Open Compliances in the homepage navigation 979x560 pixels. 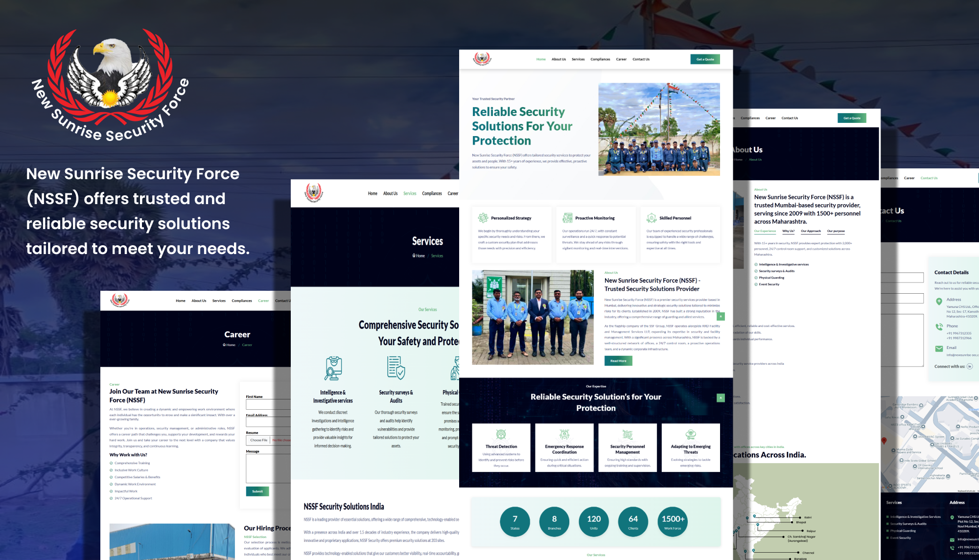600,59
